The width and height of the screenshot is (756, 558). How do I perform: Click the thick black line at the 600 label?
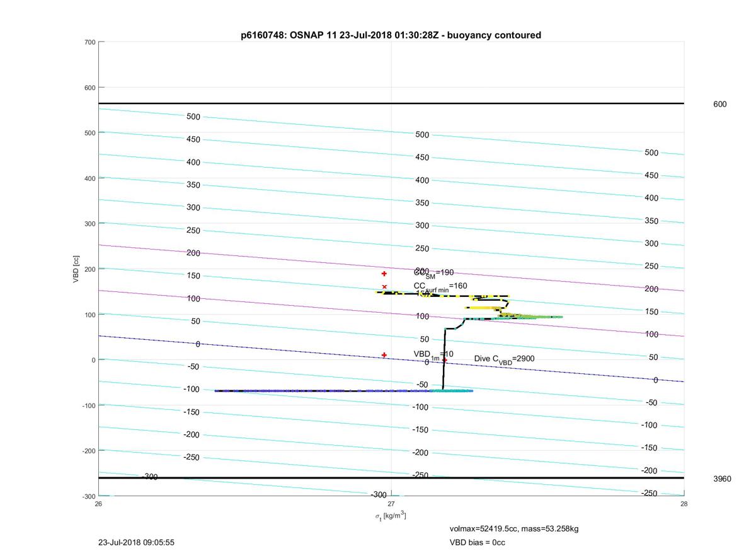click(391, 103)
